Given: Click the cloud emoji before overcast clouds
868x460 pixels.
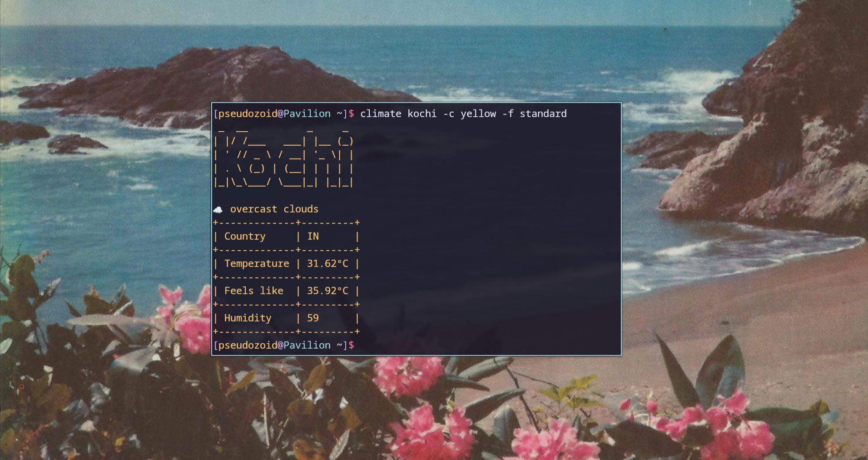Looking at the screenshot, I should point(218,209).
